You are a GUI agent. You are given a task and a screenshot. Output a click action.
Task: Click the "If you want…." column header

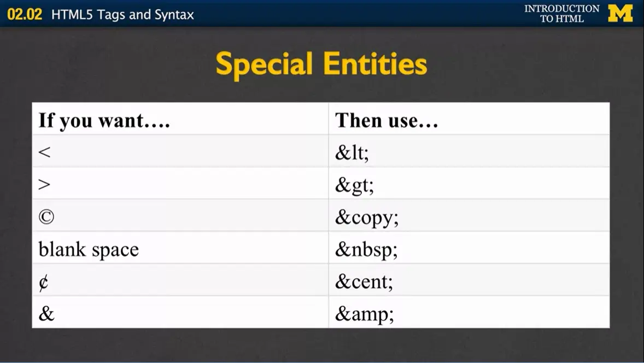click(104, 120)
